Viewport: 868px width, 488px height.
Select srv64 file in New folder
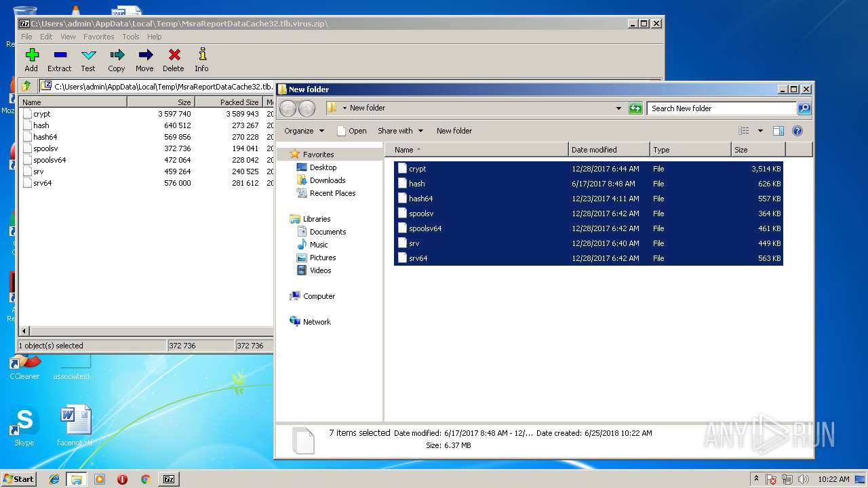coord(588,258)
